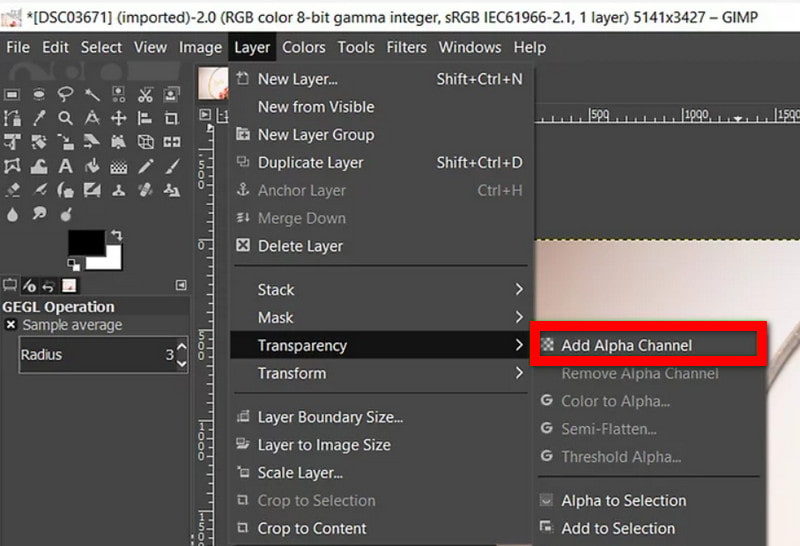Select the Scissors Select tool
Viewport: 800px width, 546px height.
coord(145,94)
